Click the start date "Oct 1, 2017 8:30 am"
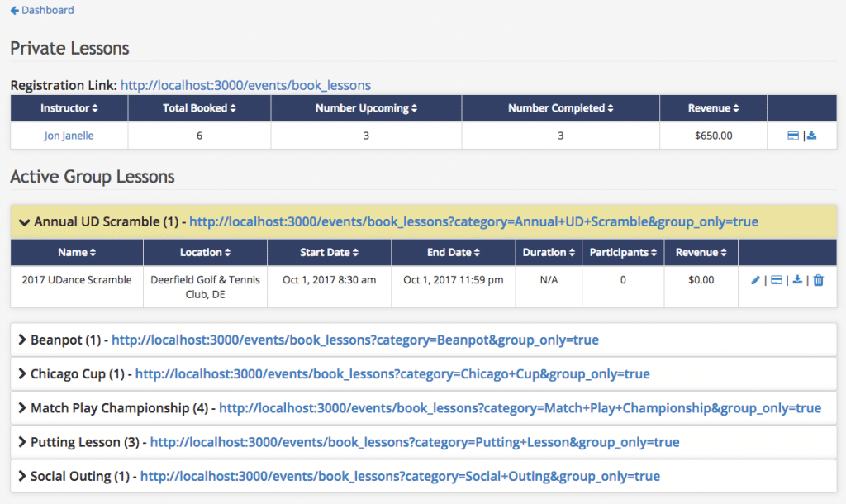The image size is (846, 504). click(329, 279)
